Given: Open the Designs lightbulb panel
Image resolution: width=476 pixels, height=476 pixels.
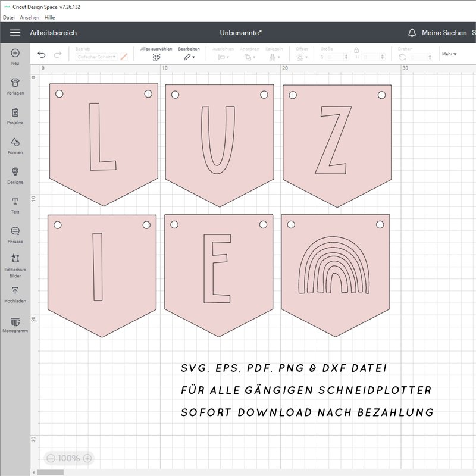Looking at the screenshot, I should click(x=15, y=173).
